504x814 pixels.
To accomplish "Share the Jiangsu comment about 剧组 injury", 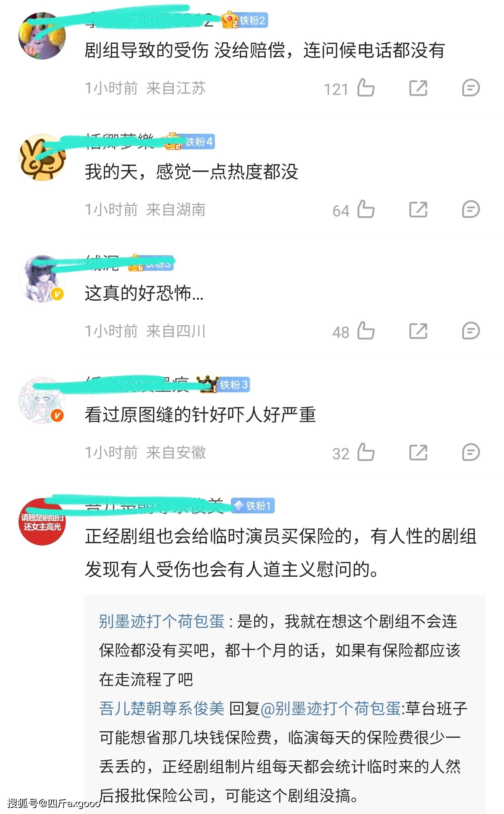I will (x=418, y=88).
